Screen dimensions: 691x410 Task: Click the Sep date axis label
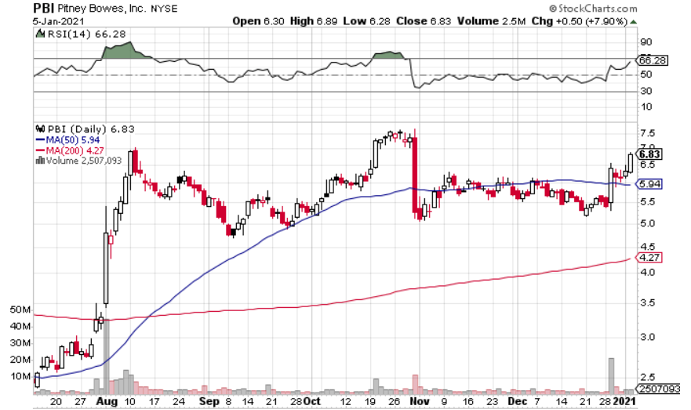[209, 402]
